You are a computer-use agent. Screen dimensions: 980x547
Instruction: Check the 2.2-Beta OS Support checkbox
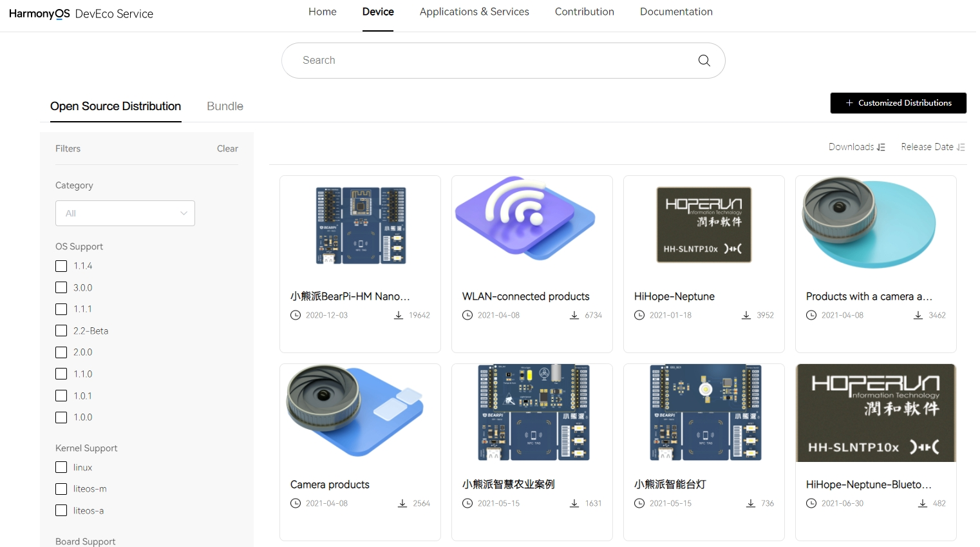click(61, 331)
